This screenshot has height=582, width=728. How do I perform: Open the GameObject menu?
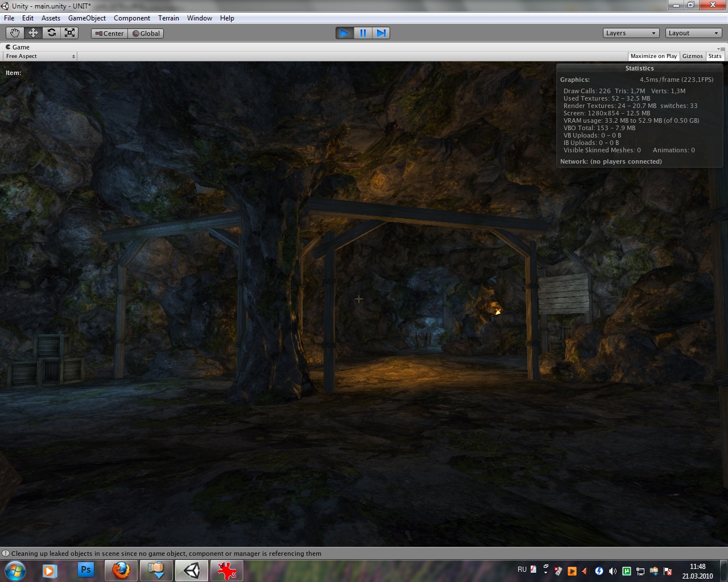[86, 18]
